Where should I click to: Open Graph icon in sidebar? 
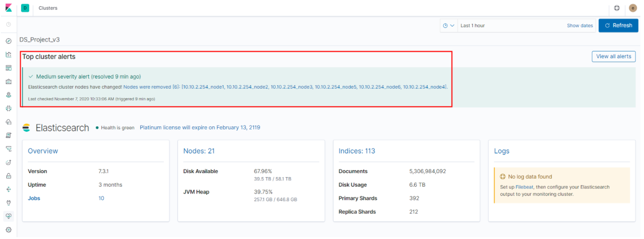pyautogui.click(x=9, y=189)
